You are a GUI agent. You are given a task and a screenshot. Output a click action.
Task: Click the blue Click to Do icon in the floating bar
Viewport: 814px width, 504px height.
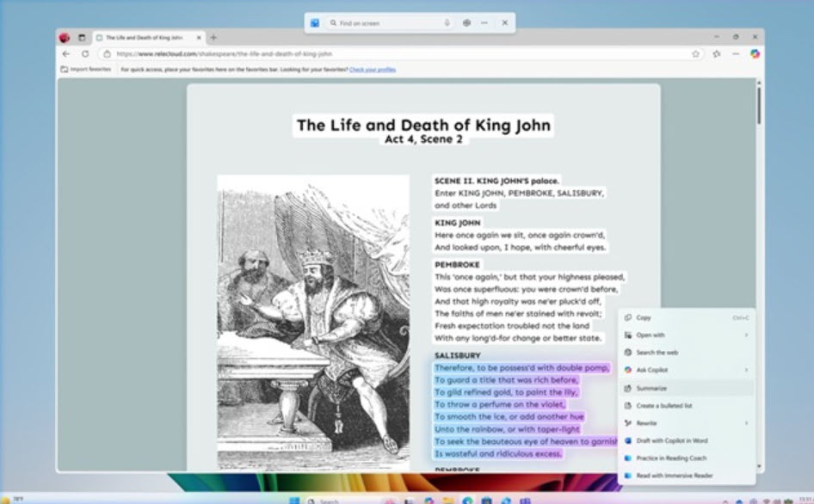315,23
